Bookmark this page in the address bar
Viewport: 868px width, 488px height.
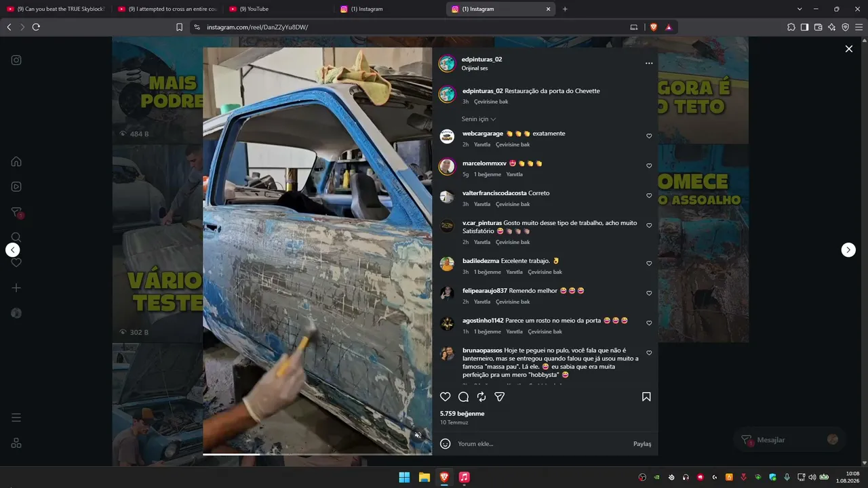click(x=179, y=27)
